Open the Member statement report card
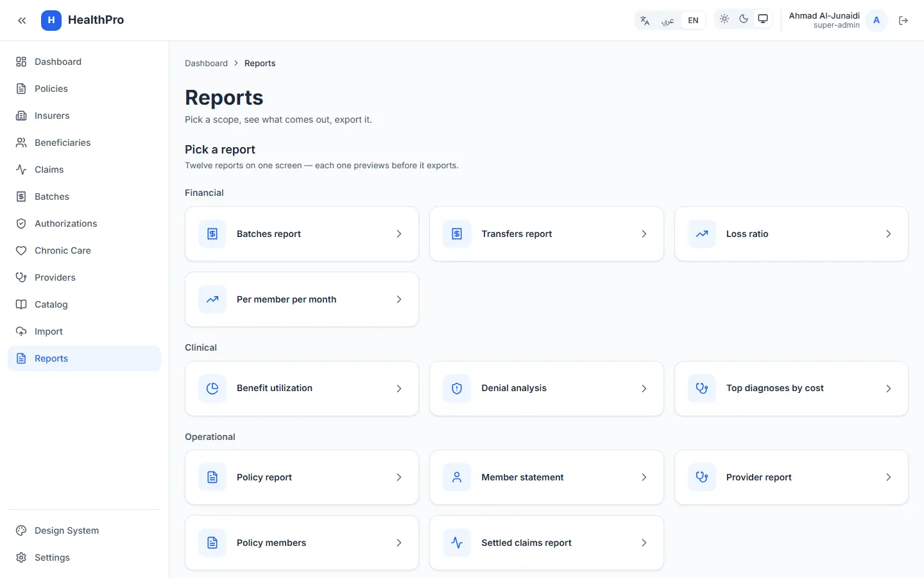Image resolution: width=924 pixels, height=578 pixels. tap(547, 477)
